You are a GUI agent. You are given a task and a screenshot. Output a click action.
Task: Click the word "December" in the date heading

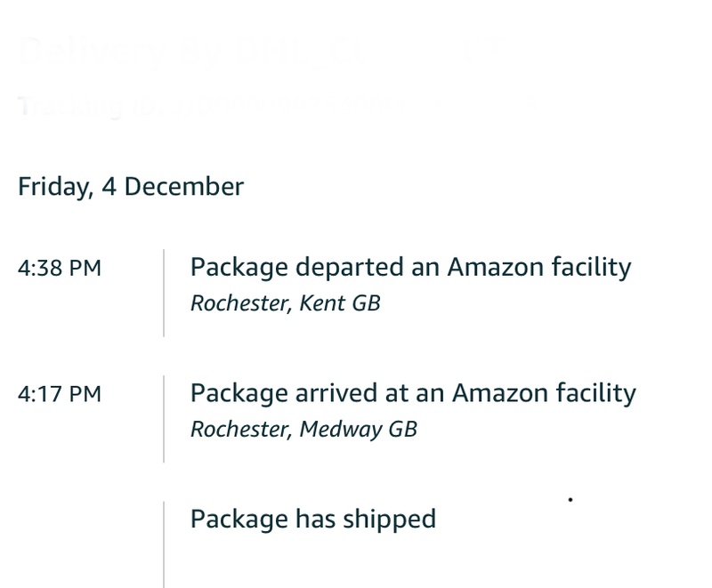point(183,187)
